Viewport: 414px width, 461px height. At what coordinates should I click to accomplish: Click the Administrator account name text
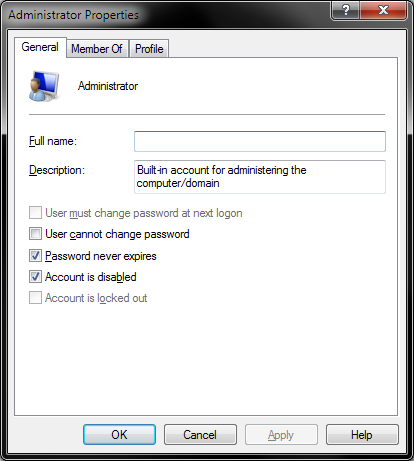click(108, 86)
